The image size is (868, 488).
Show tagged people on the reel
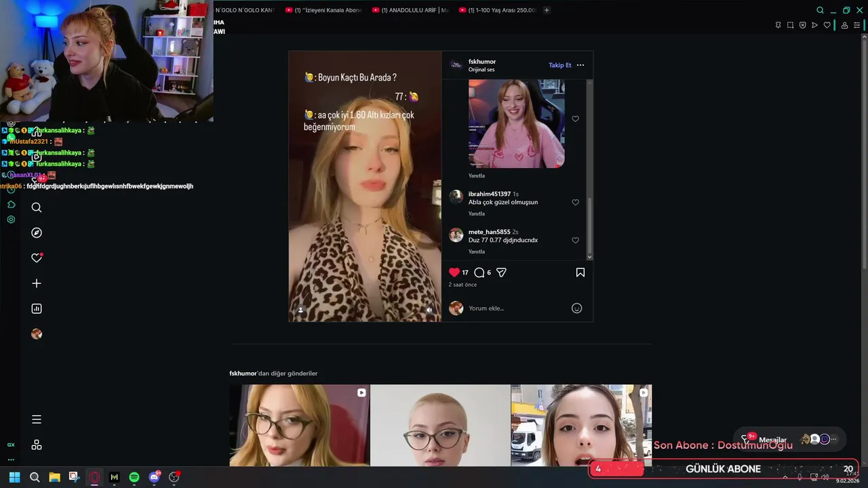pos(300,310)
